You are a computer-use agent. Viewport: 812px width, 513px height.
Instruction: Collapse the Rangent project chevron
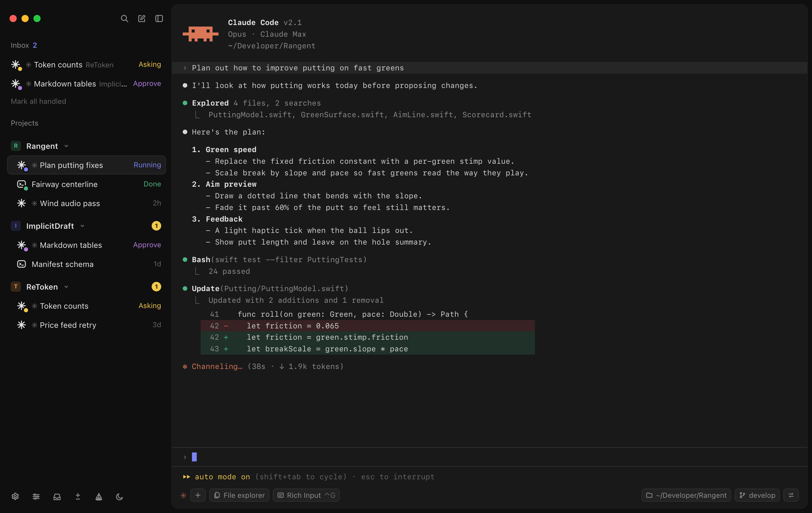tap(67, 146)
